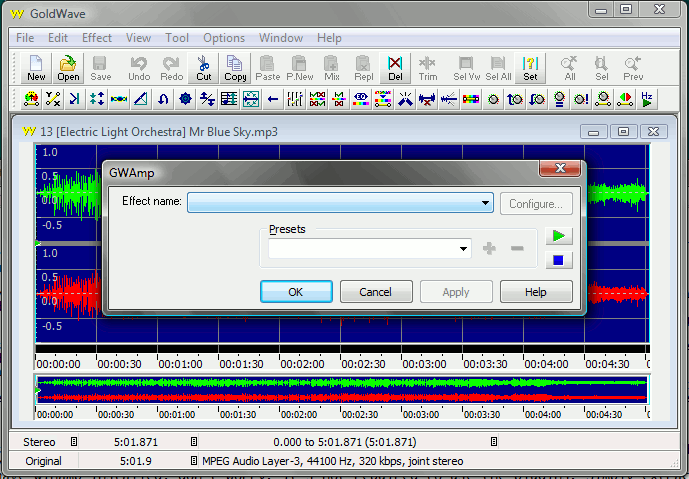Click the Apply button

[456, 292]
